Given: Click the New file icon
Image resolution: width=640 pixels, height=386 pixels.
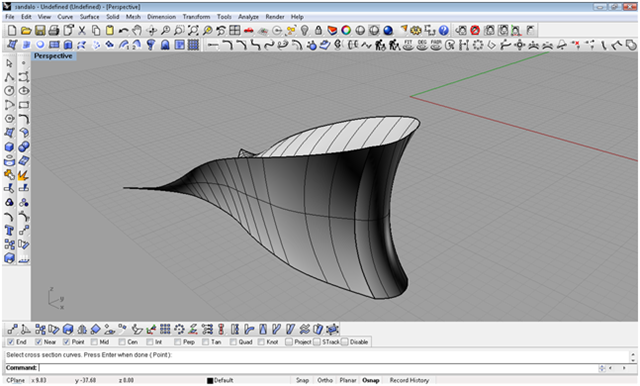Looking at the screenshot, I should tap(12, 31).
